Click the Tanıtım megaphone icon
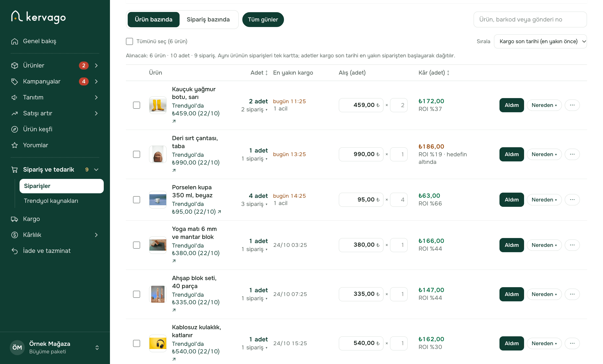Viewport: 603px width, 364px height. [x=15, y=97]
